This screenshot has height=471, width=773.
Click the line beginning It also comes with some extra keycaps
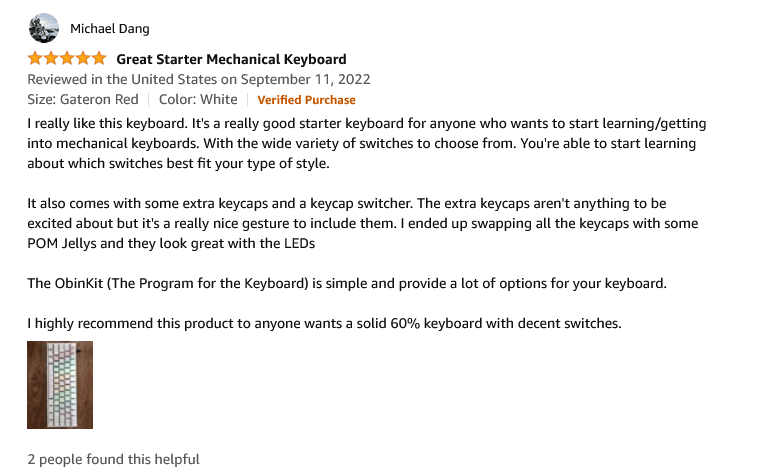[x=347, y=203]
